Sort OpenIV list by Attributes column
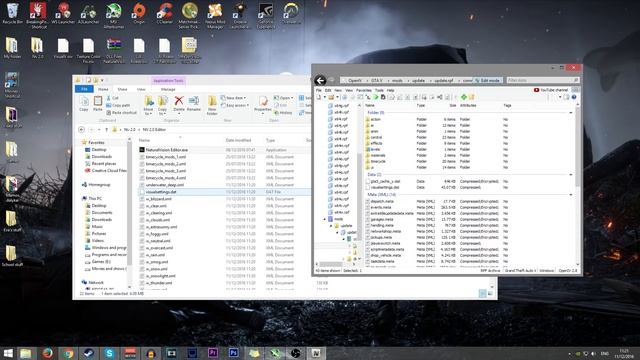This screenshot has height=360, width=640. 468,105
